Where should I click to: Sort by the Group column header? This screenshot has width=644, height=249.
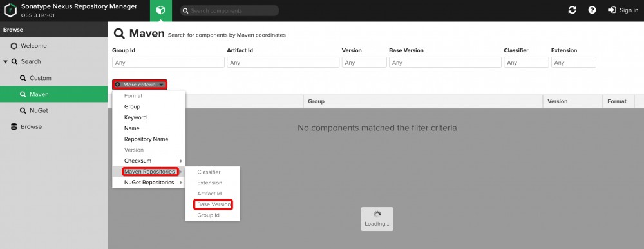point(423,101)
